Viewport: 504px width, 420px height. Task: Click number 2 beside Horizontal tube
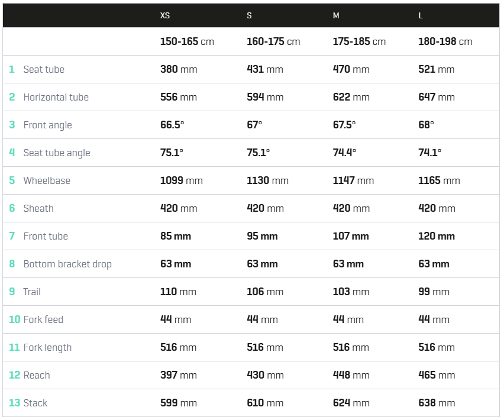(x=12, y=97)
